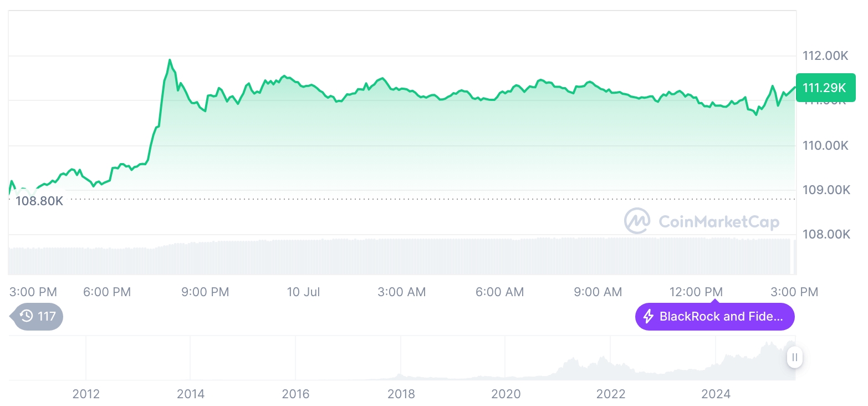Click the 112.00K price axis label
Image resolution: width=868 pixels, height=406 pixels.
pos(826,55)
